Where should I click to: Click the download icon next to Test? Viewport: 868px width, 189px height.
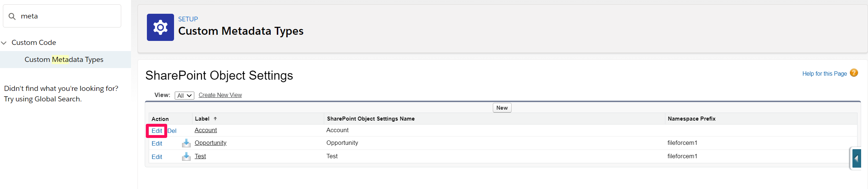tap(186, 156)
